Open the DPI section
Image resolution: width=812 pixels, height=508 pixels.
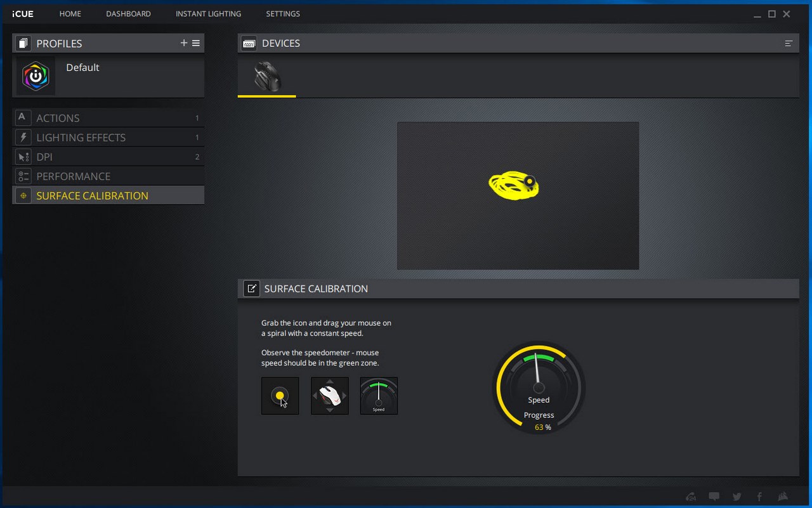pyautogui.click(x=108, y=157)
